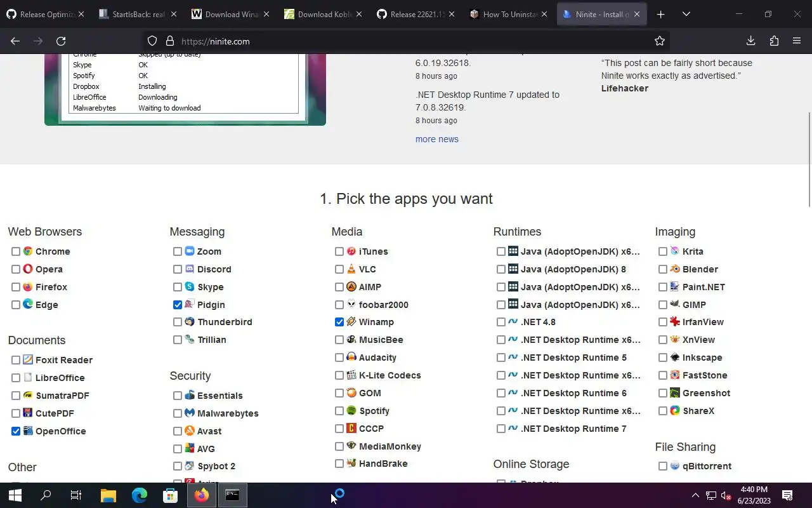Bookmark this page with the star icon
The image size is (812, 508).
pos(660,41)
